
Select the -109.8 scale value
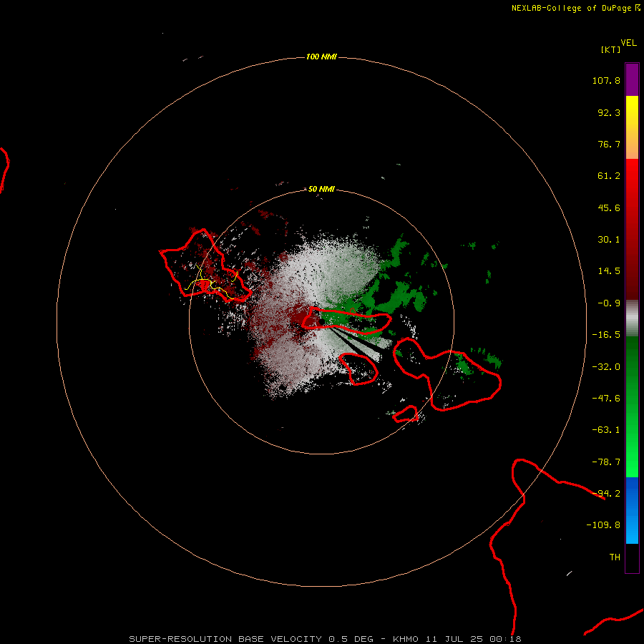(x=603, y=525)
